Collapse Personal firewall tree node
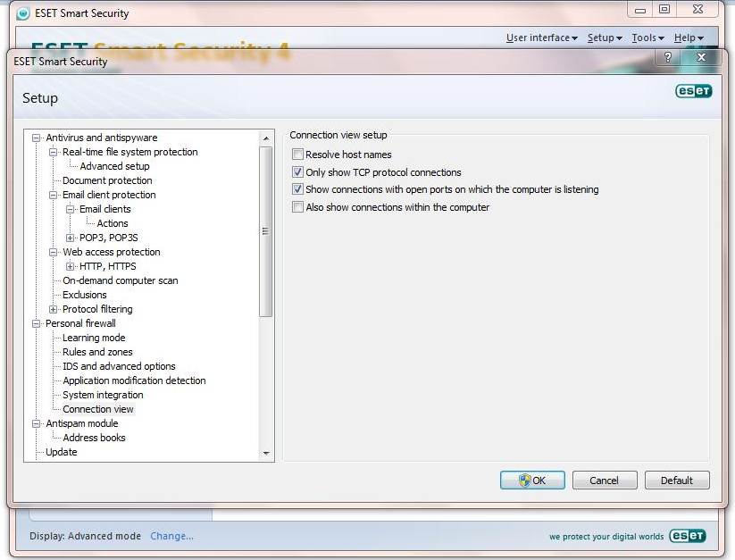The image size is (735, 560). coord(36,323)
